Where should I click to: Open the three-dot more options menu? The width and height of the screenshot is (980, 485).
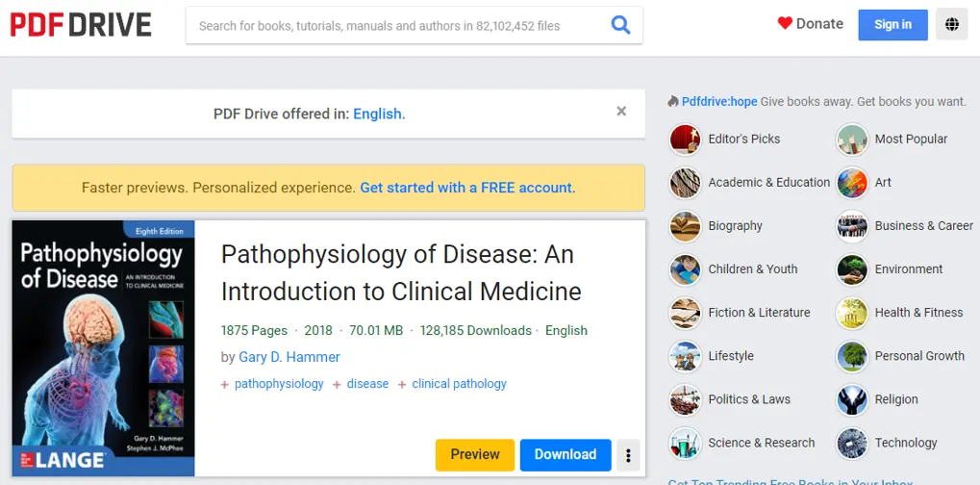point(628,455)
